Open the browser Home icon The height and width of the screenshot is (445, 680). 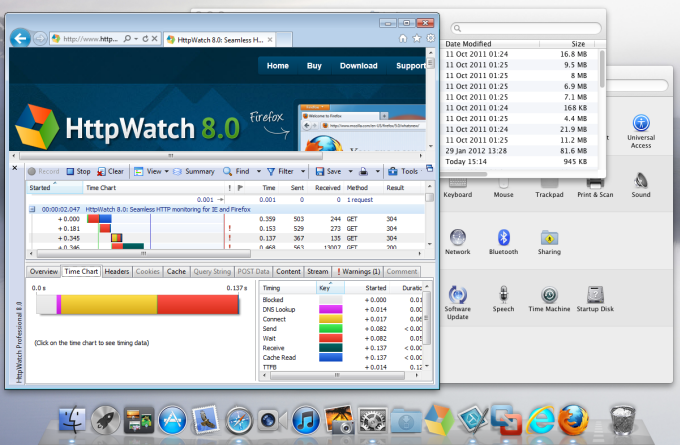point(403,39)
